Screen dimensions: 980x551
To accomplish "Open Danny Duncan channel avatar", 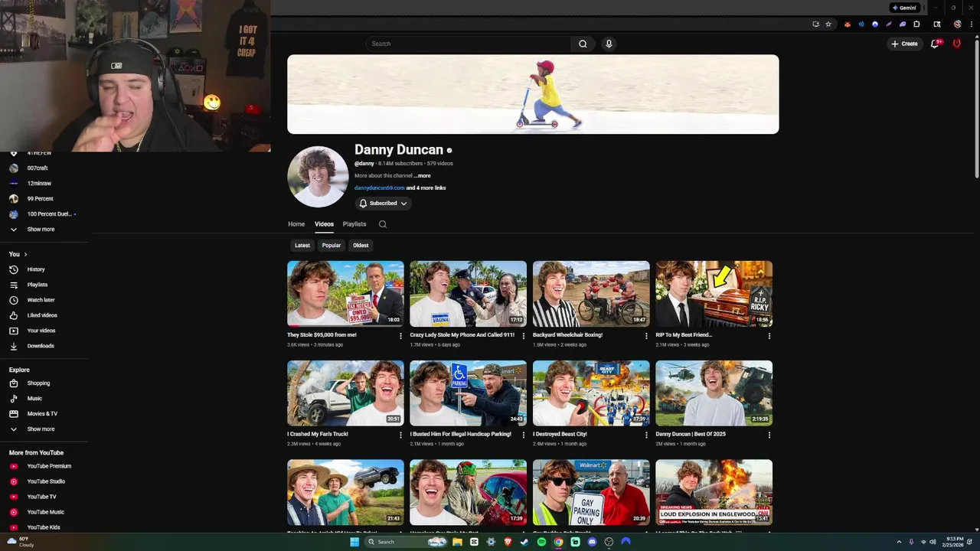I will click(318, 177).
